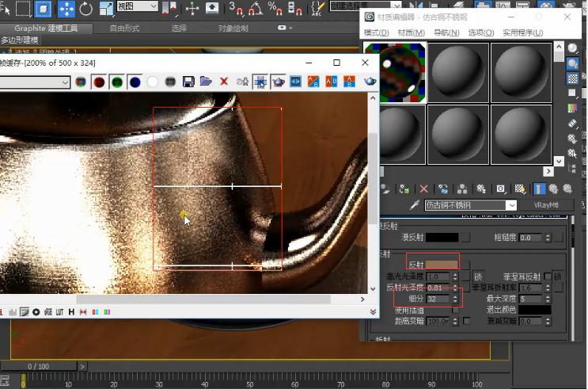Select the Scale tool in main toolbar
The image size is (588, 389).
(x=107, y=9)
